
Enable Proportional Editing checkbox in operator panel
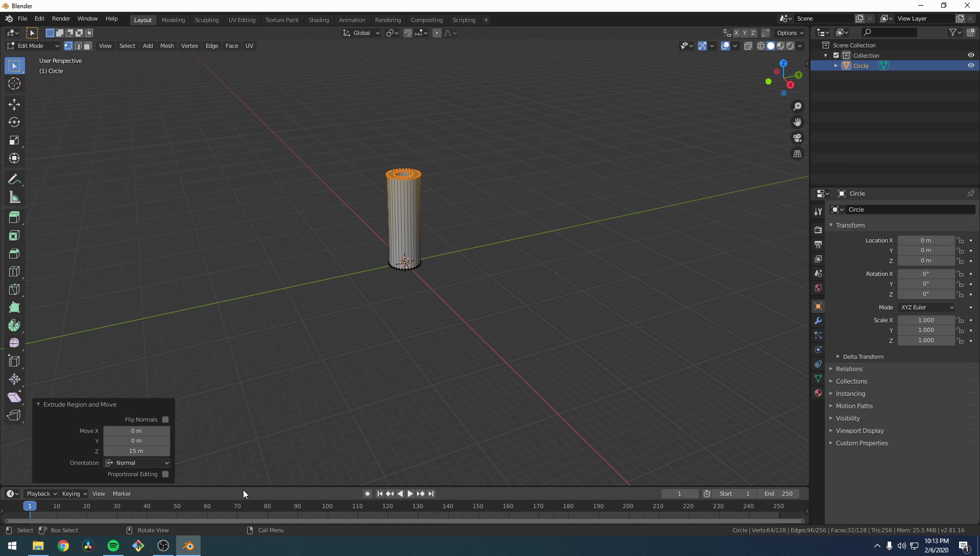point(165,474)
